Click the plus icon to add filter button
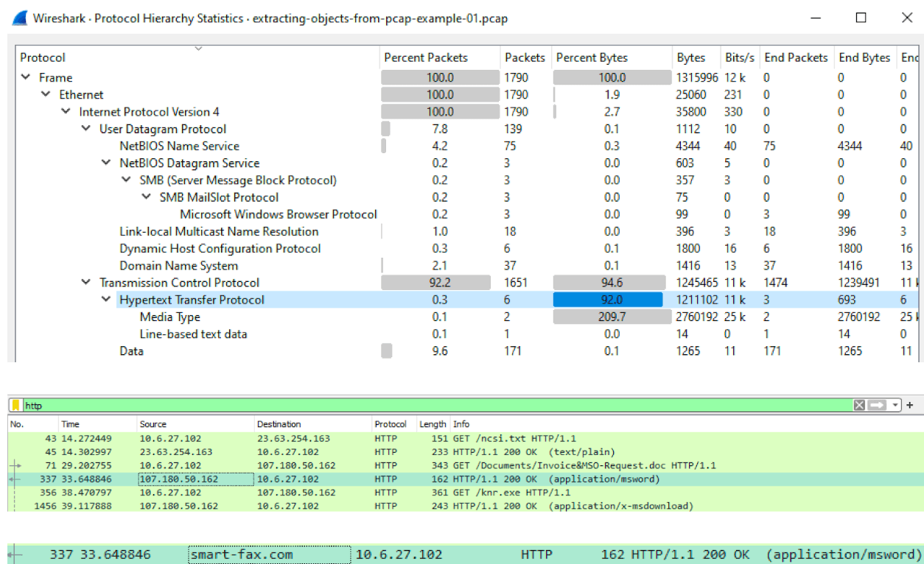The height and width of the screenshot is (564, 924). pos(910,405)
